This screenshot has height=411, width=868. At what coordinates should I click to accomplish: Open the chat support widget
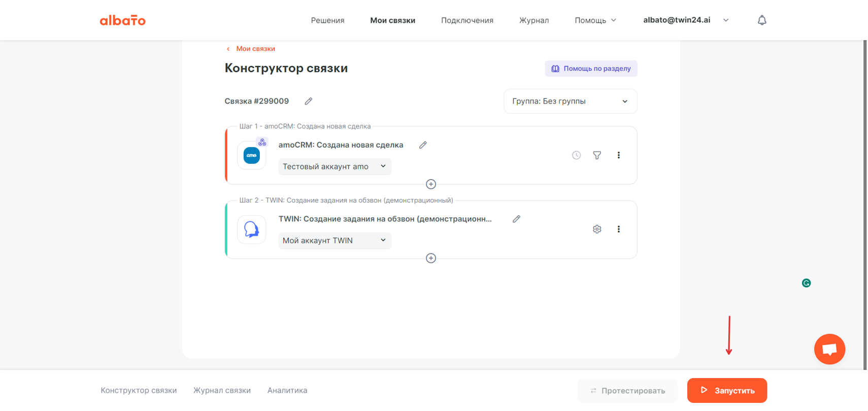829,349
